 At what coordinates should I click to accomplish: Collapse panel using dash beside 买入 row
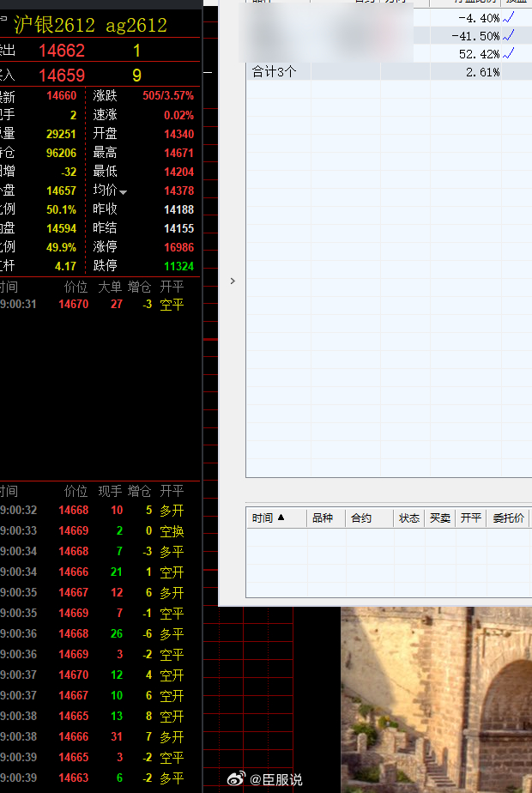208,73
